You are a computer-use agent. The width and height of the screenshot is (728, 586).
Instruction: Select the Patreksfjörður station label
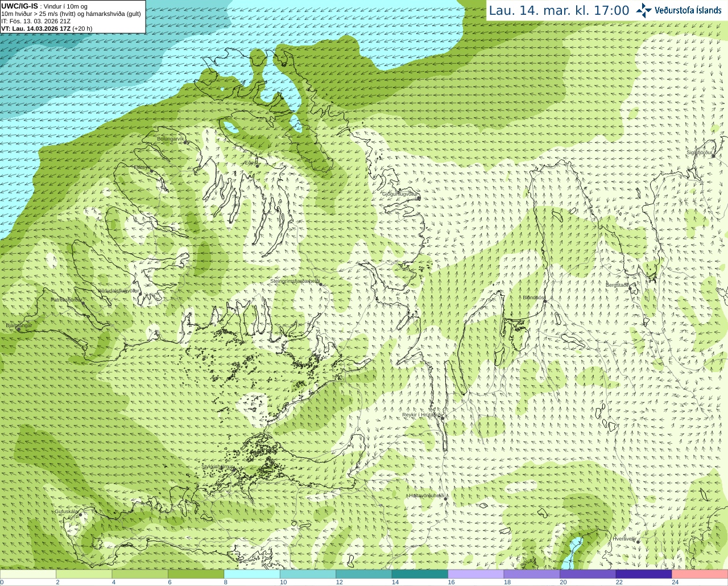click(x=67, y=300)
